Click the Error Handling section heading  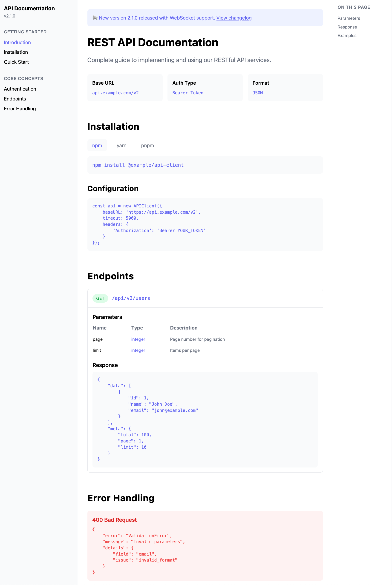(121, 498)
